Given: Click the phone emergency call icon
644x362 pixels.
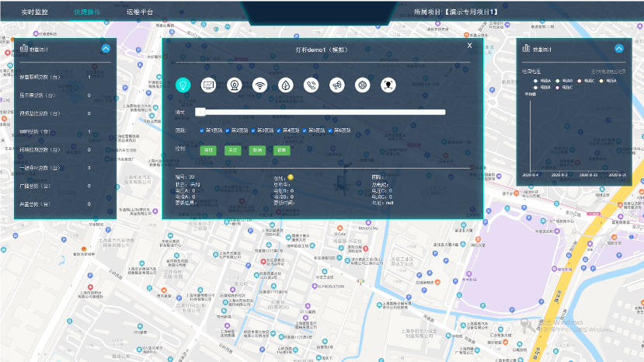Looking at the screenshot, I should pyautogui.click(x=311, y=85).
